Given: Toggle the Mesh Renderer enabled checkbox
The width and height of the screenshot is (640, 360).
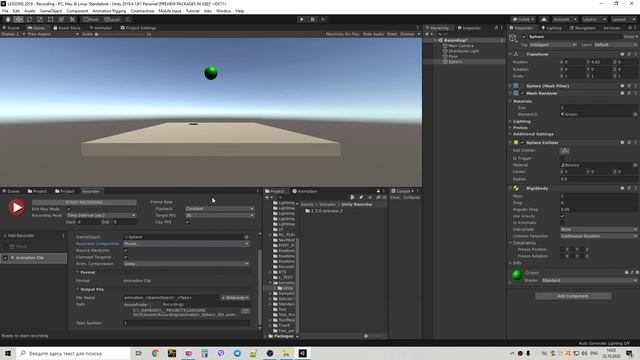Looking at the screenshot, I should (x=522, y=93).
